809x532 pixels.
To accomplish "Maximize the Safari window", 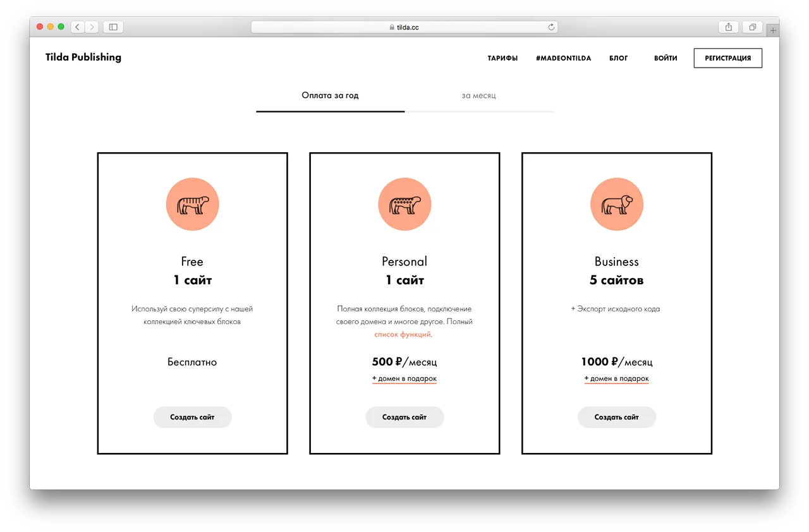I will (61, 27).
